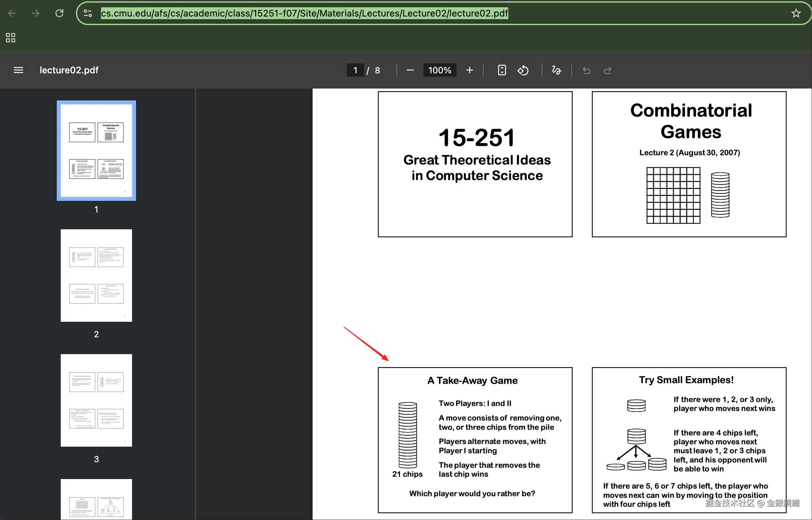
Task: Click the lecture02.pdf document title
Action: click(69, 70)
